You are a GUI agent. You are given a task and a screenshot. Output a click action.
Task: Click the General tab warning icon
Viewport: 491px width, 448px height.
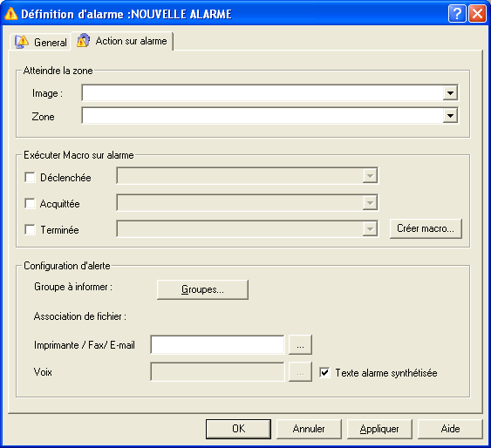(22, 42)
